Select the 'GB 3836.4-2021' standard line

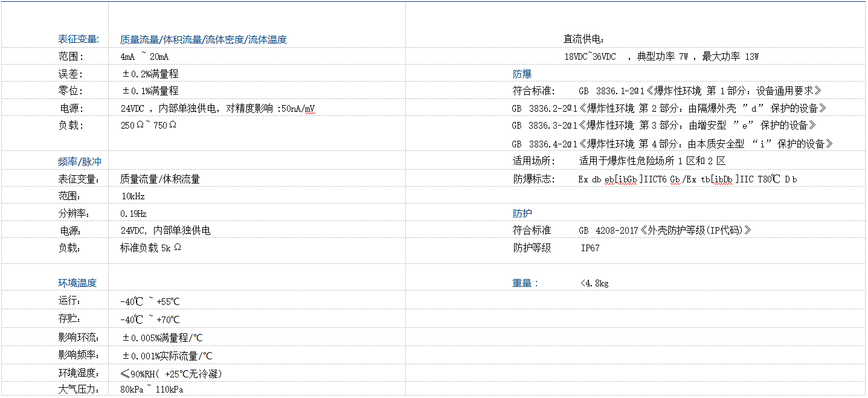673,144
